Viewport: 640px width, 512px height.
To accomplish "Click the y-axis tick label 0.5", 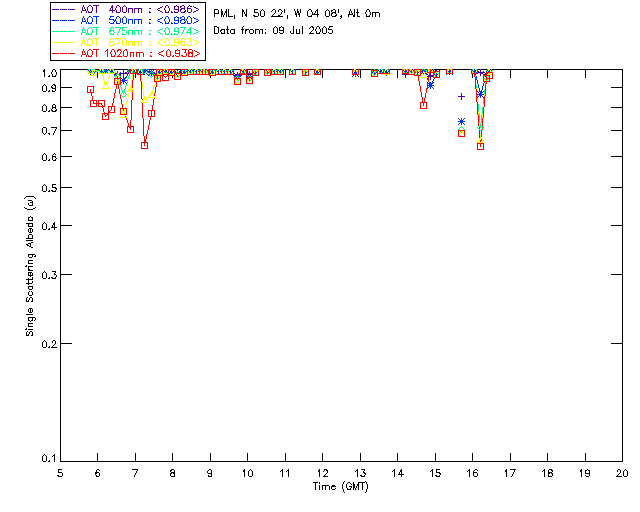I will coord(49,188).
